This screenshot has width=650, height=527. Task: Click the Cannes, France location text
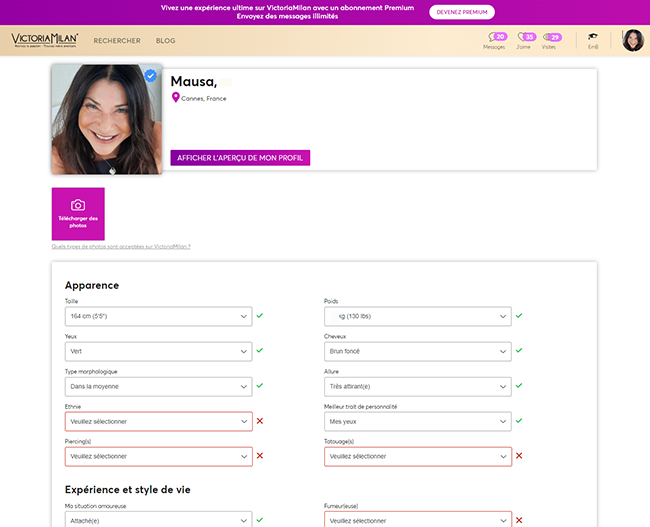[x=204, y=99]
